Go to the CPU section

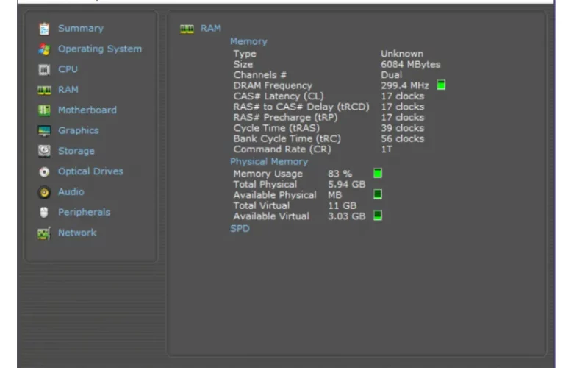68,69
